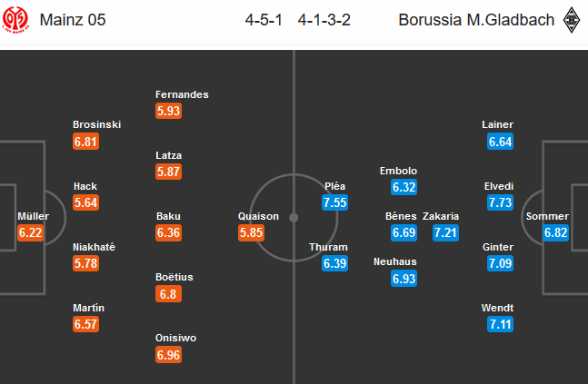Select the player name Boëtius
The height and width of the screenshot is (384, 588).
(174, 277)
